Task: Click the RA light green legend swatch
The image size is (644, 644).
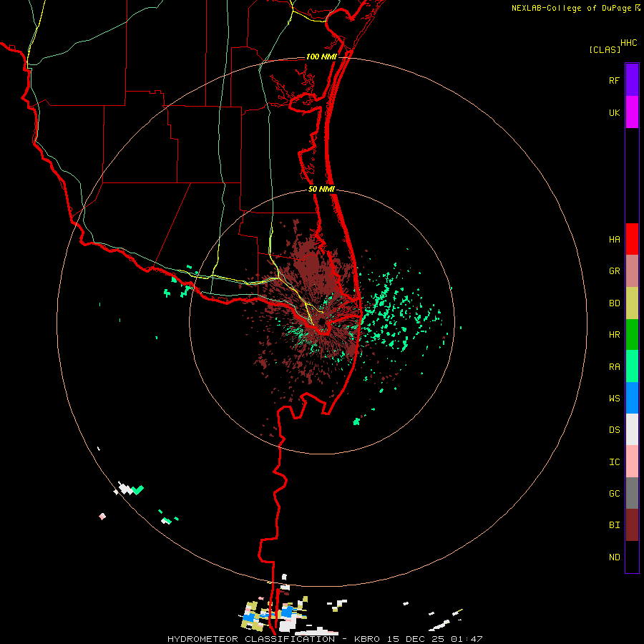Action: pyautogui.click(x=632, y=366)
